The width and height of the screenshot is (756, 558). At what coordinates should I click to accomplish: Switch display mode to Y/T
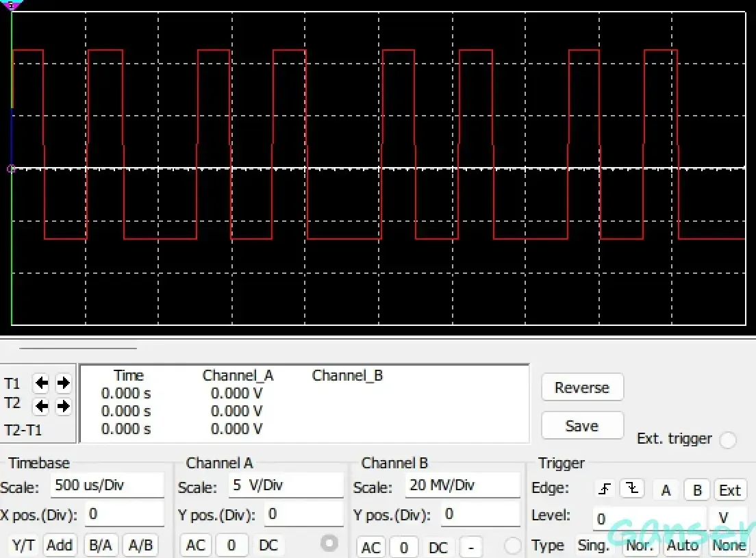(25, 545)
